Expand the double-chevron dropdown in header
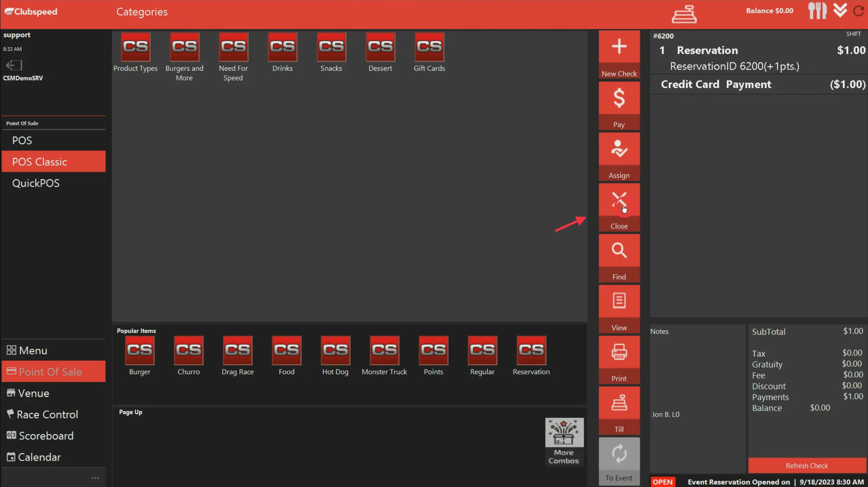 point(840,10)
